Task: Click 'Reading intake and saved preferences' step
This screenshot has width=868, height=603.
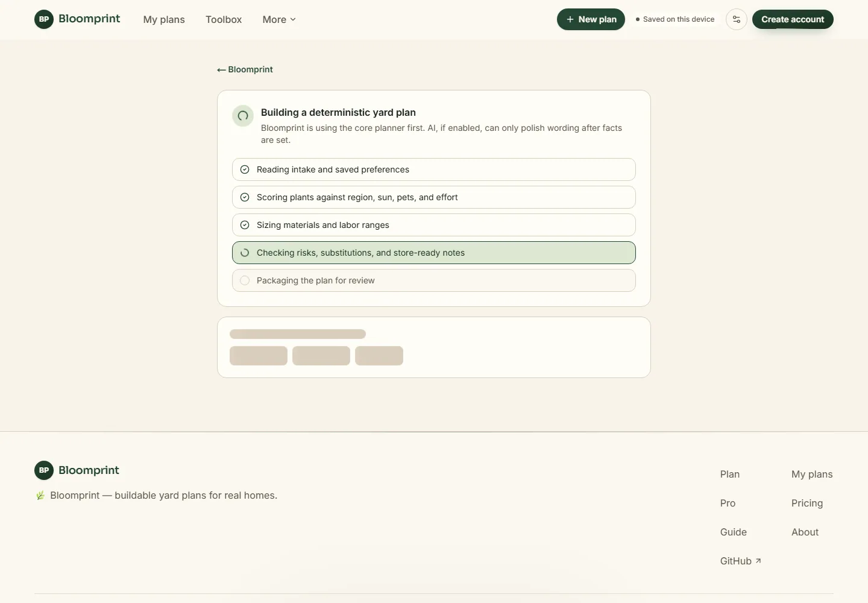Action: 434,169
